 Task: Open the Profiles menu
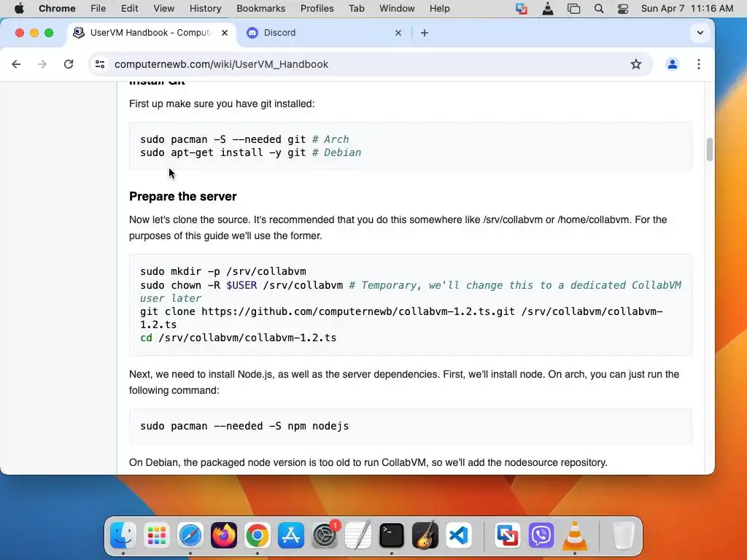[x=317, y=9]
